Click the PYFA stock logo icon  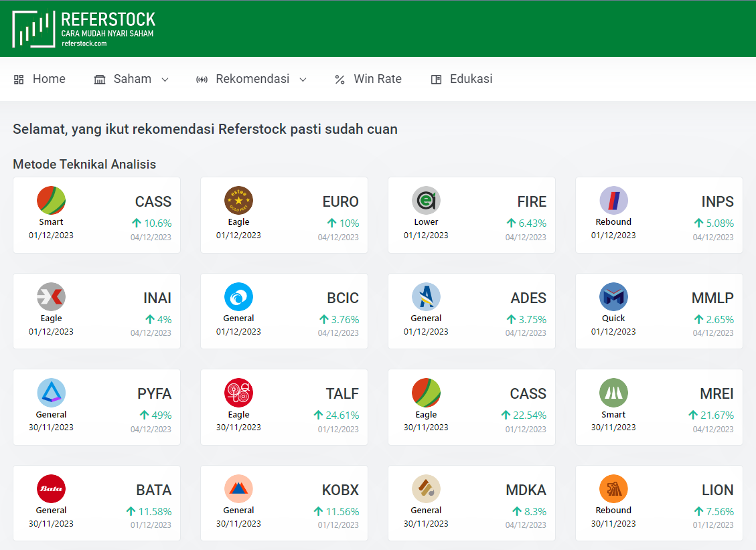pos(51,393)
